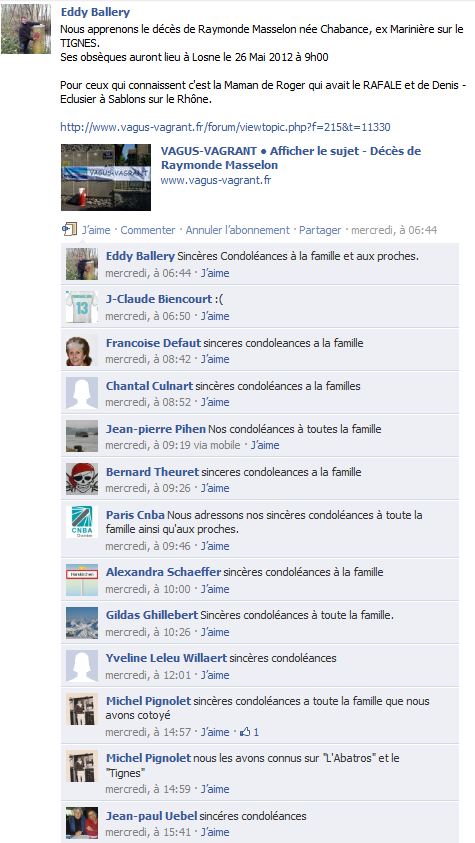Open Eddy Ballery's profile picture on the post
Screen dimensions: 475x843
(26, 30)
